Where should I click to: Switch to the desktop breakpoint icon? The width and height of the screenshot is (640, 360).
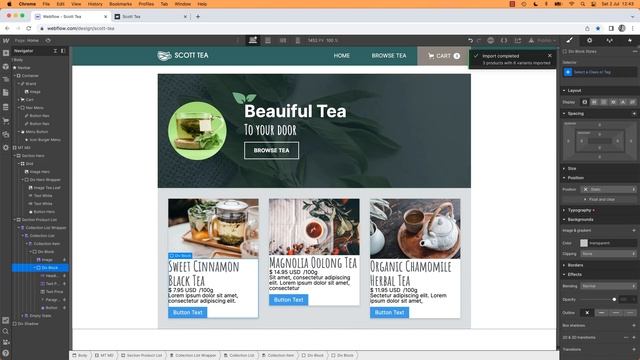click(x=253, y=40)
